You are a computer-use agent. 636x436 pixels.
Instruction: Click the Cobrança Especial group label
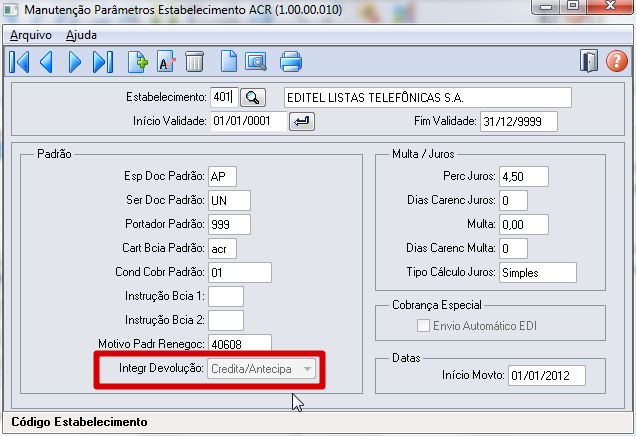tap(437, 305)
